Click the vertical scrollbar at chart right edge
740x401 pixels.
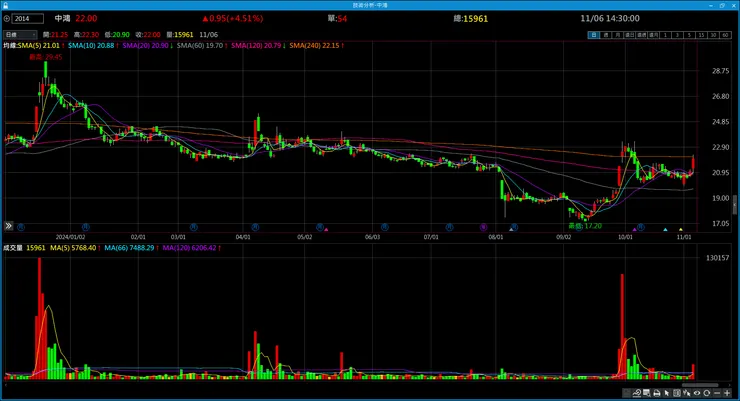coord(734,204)
